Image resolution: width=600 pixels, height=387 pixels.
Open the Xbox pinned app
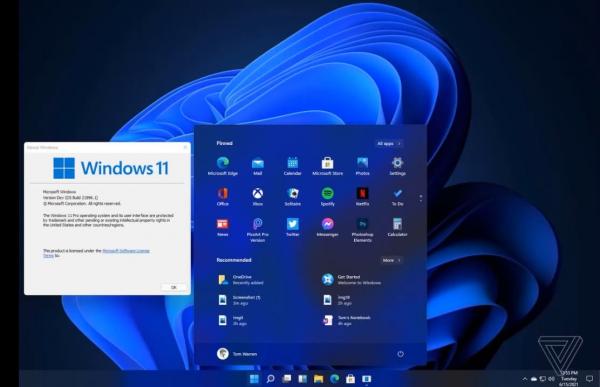click(258, 197)
